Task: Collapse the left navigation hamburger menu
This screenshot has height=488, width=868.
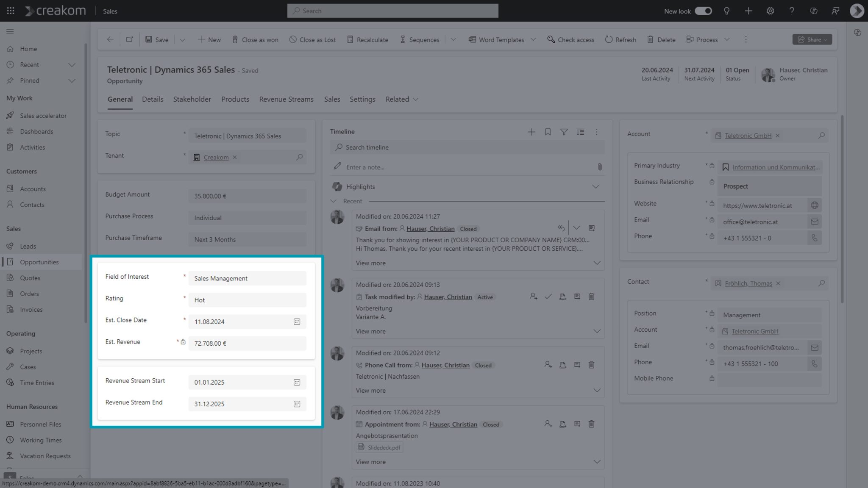Action: (x=10, y=31)
